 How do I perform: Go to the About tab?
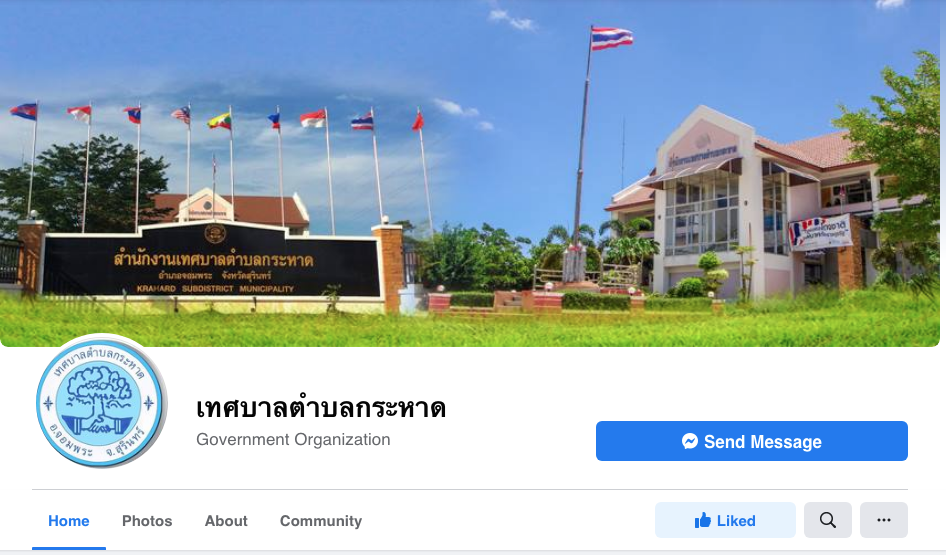[226, 521]
